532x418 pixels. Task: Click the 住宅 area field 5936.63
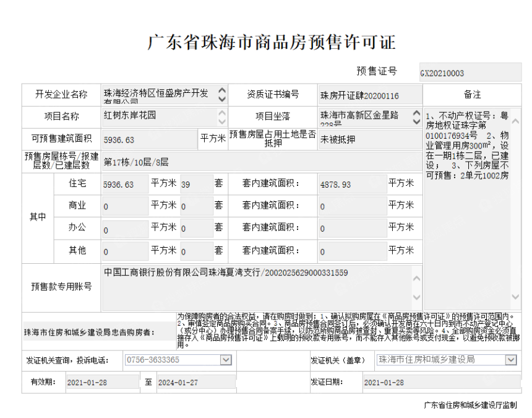[125, 185]
